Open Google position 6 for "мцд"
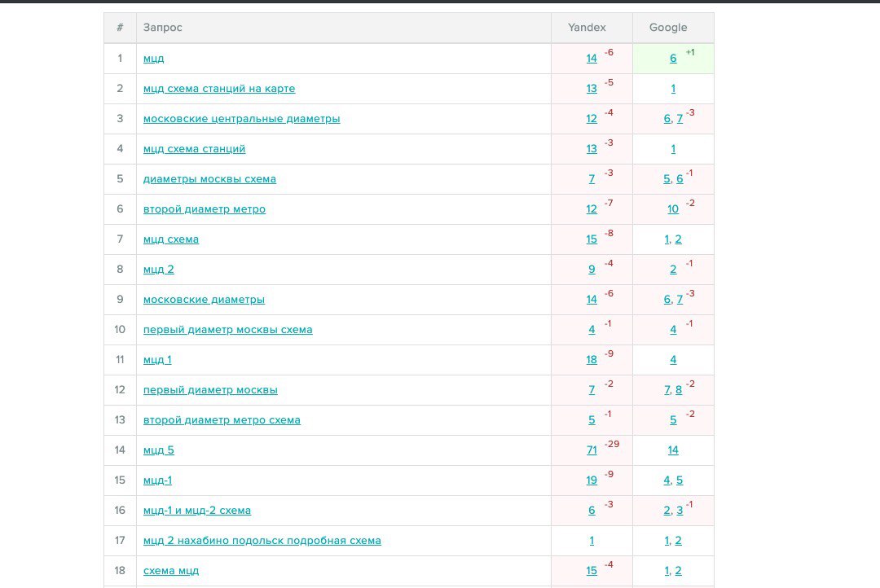The height and width of the screenshot is (588, 880). coord(673,59)
